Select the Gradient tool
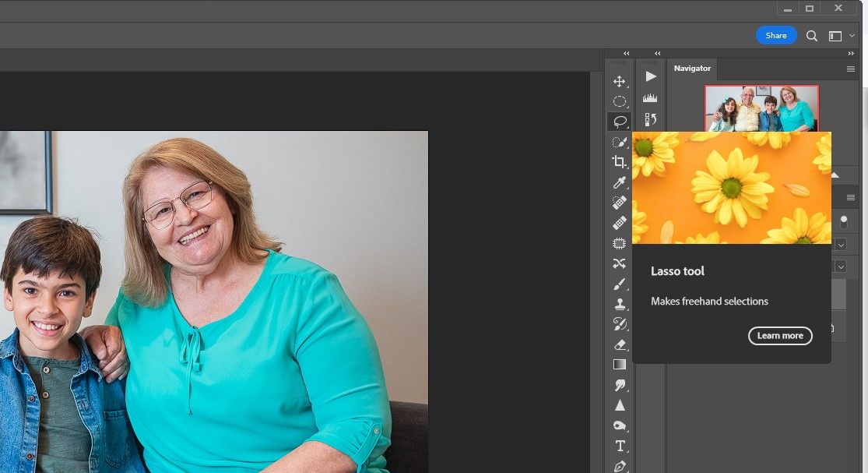 click(x=620, y=365)
